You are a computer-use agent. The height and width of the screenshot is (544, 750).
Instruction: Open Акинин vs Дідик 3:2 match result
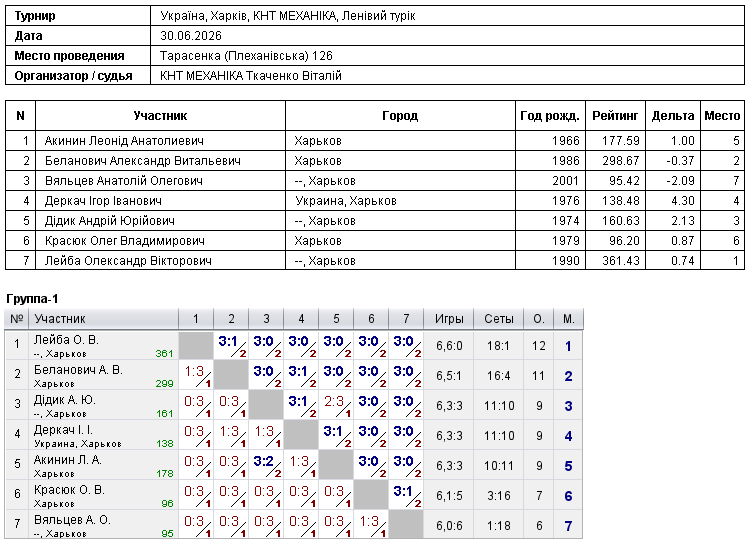(266, 466)
